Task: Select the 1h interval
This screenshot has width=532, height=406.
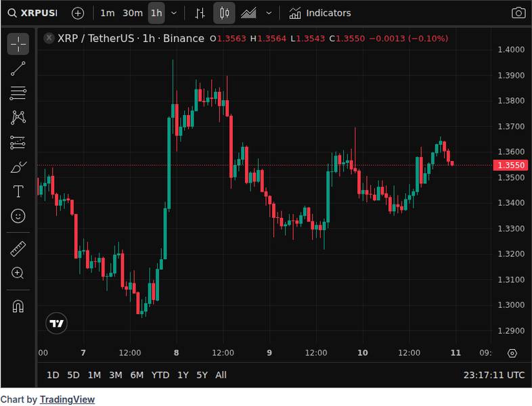Action: 156,14
